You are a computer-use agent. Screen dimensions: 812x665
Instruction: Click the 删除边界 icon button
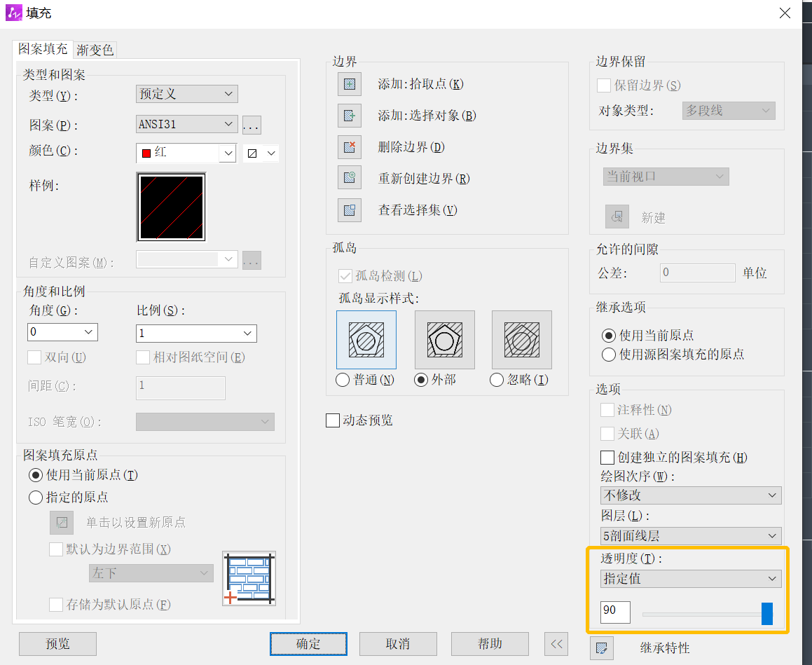point(350,147)
